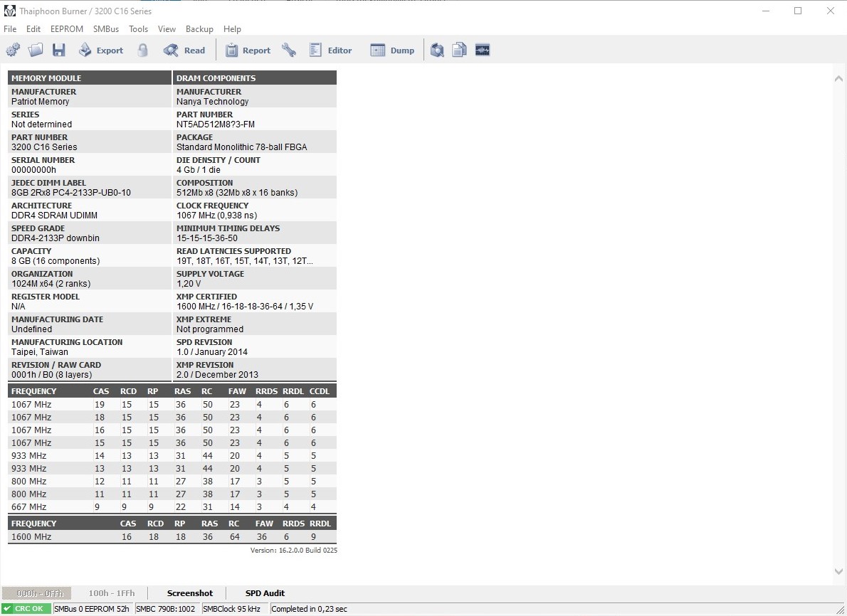Open the EEPROM menu

pyautogui.click(x=67, y=29)
